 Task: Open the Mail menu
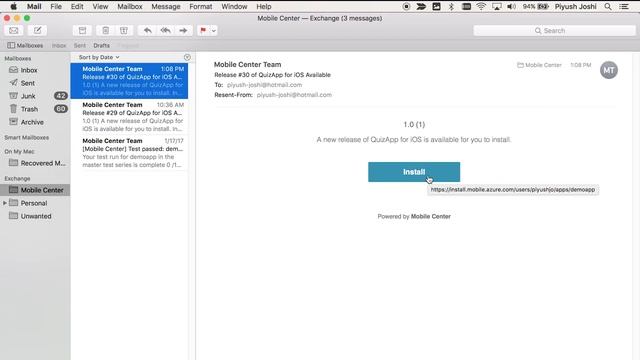click(x=34, y=7)
